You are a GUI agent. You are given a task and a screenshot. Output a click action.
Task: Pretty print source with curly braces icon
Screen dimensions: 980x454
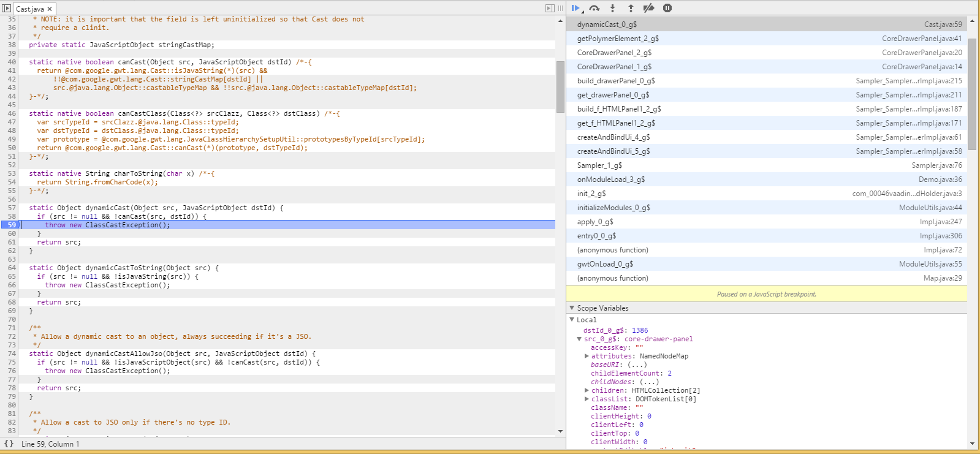pyautogui.click(x=9, y=444)
